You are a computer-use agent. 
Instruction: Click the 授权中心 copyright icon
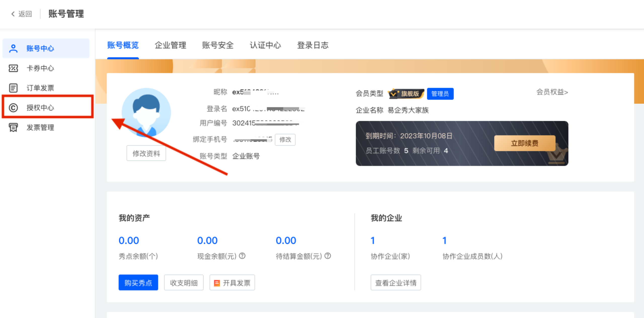point(13,108)
